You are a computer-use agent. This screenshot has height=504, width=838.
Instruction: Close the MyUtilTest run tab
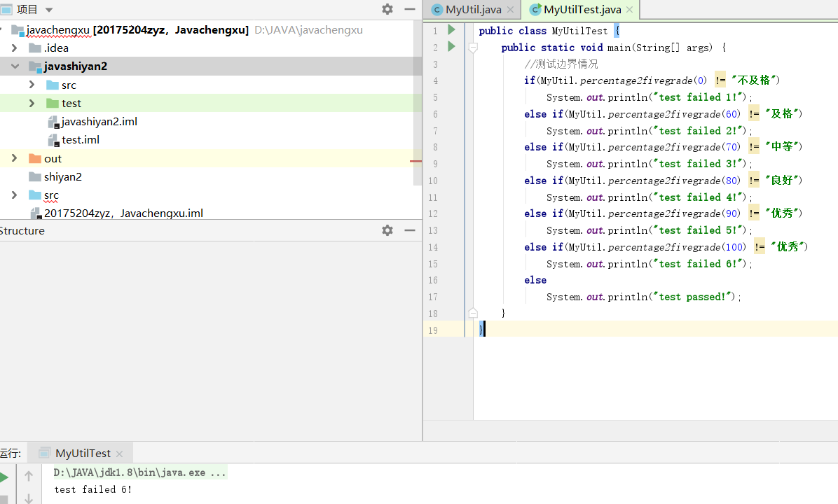pos(119,454)
